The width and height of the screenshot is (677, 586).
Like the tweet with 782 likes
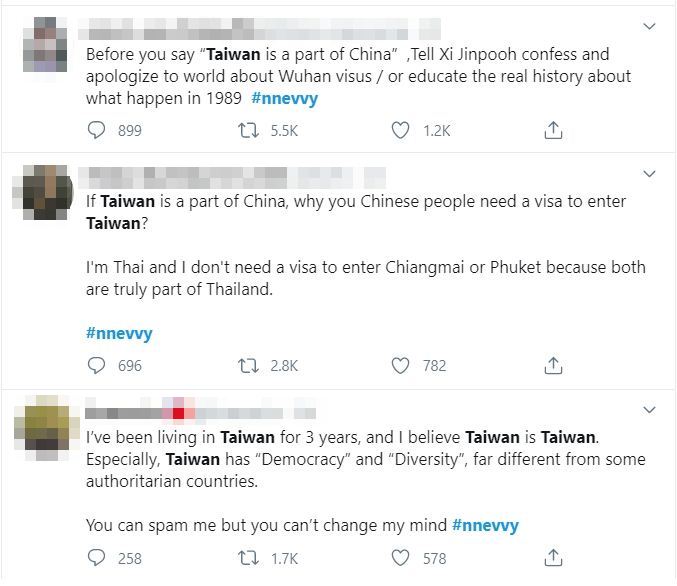401,366
